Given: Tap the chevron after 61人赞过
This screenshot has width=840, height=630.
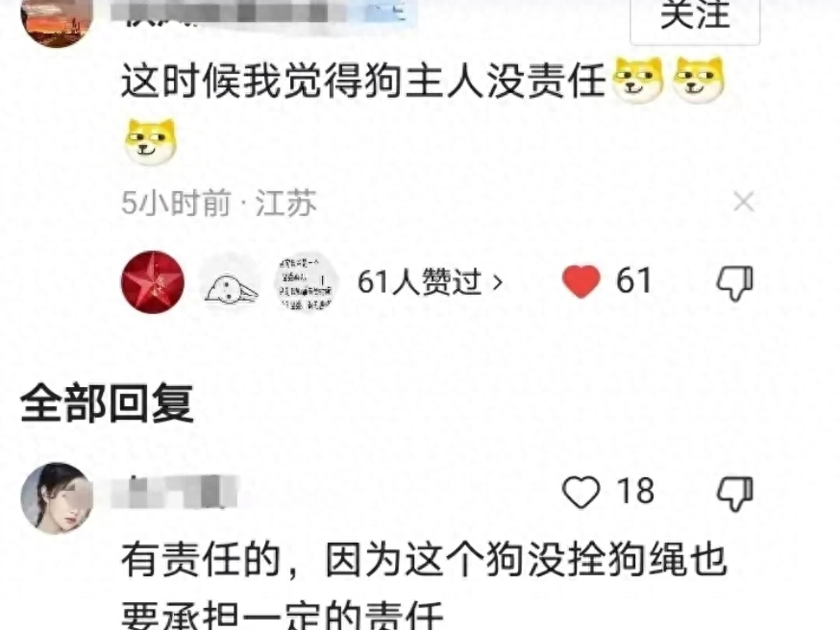Looking at the screenshot, I should 498,281.
